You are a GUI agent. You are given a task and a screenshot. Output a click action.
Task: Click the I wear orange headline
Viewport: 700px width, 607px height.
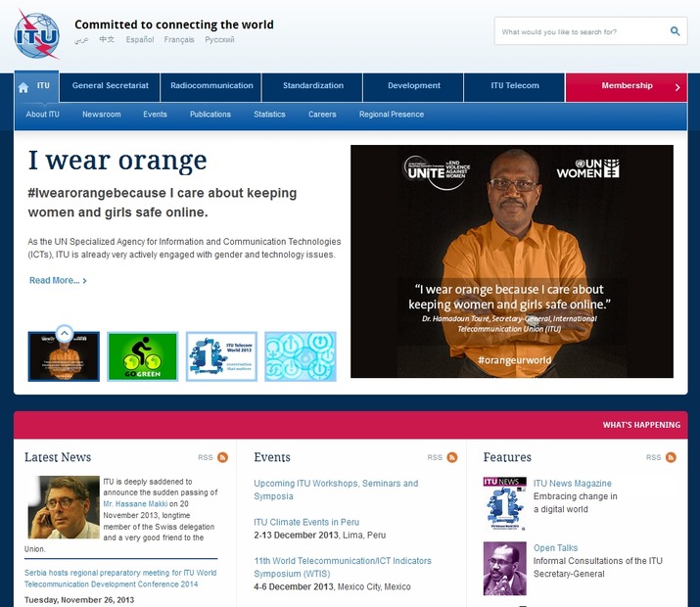click(117, 161)
